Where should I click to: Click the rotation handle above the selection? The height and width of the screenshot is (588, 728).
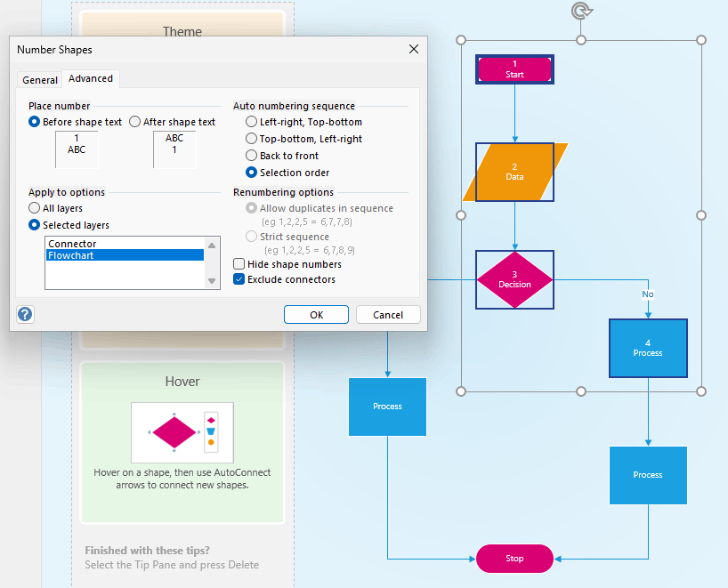pyautogui.click(x=581, y=11)
